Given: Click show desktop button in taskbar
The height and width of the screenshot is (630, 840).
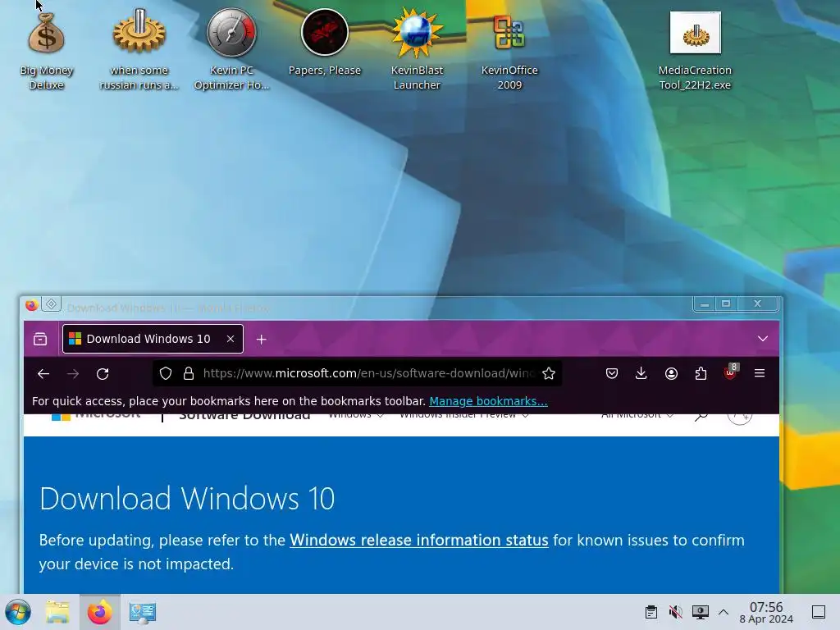Looking at the screenshot, I should (819, 612).
